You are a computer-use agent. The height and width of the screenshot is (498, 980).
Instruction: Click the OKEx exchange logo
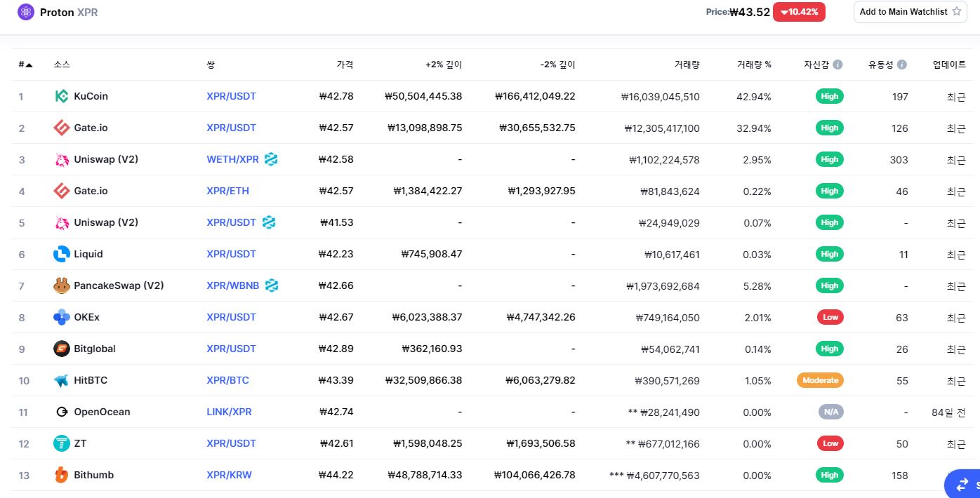coord(62,317)
